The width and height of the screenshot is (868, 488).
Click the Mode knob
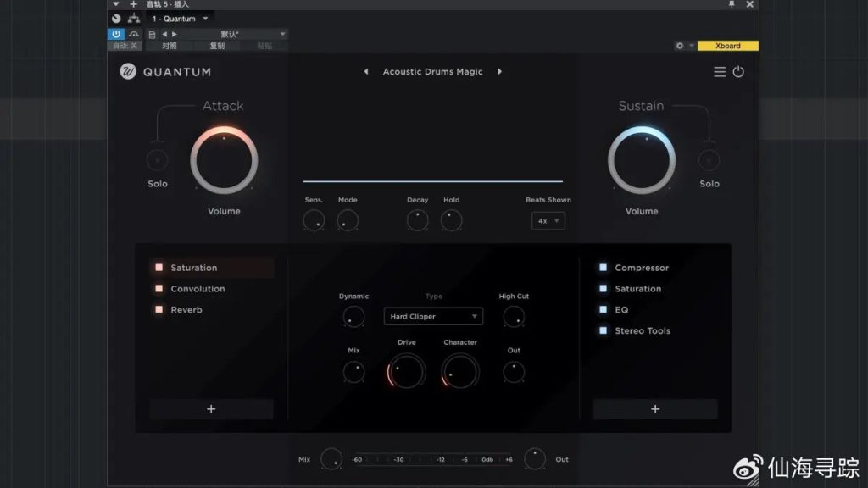click(348, 220)
